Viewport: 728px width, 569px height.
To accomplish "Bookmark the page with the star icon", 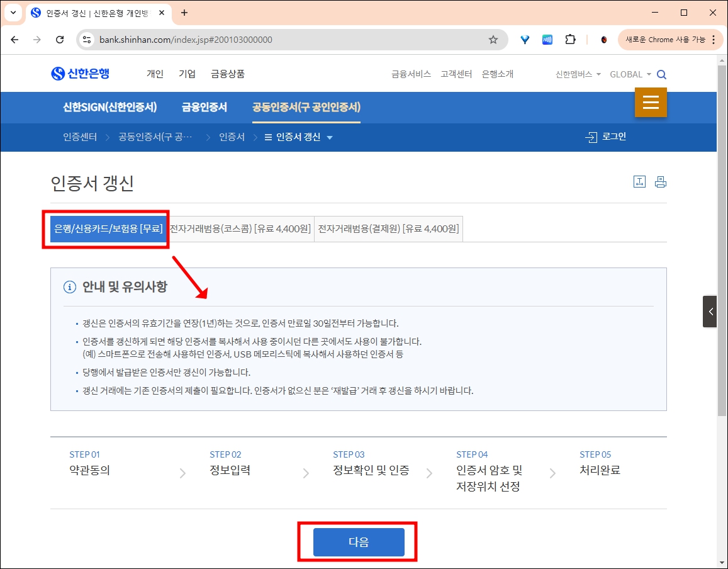I will tap(493, 39).
